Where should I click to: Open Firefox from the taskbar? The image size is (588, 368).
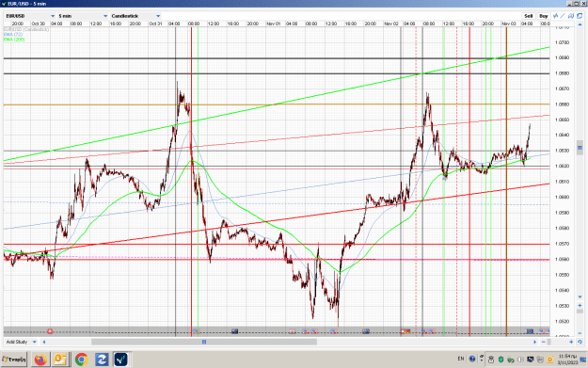pyautogui.click(x=40, y=360)
